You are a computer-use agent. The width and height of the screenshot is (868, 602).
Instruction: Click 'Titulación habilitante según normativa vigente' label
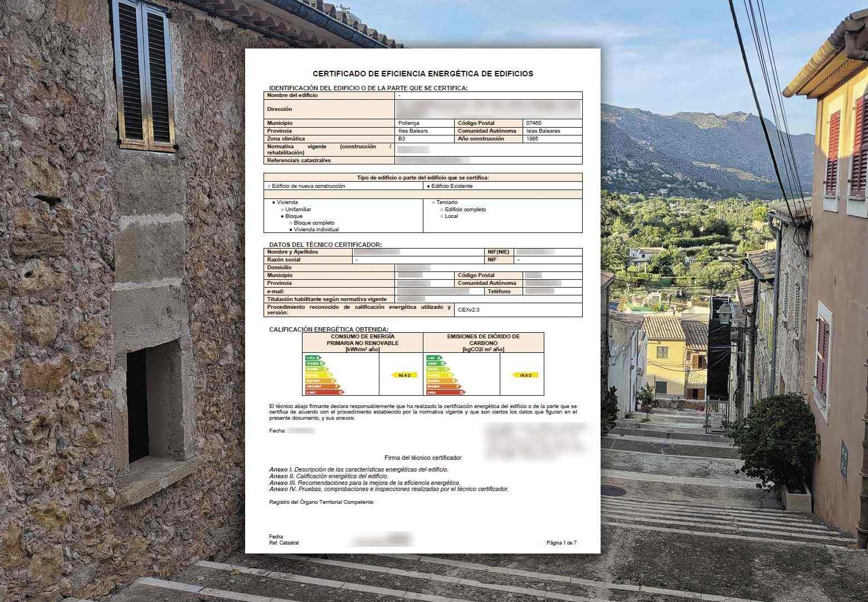(x=327, y=299)
